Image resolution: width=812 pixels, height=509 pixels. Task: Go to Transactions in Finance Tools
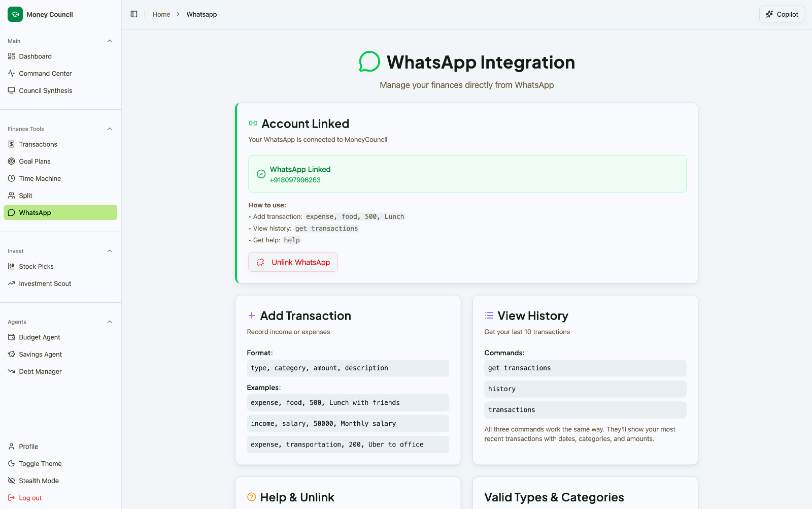coord(60,144)
